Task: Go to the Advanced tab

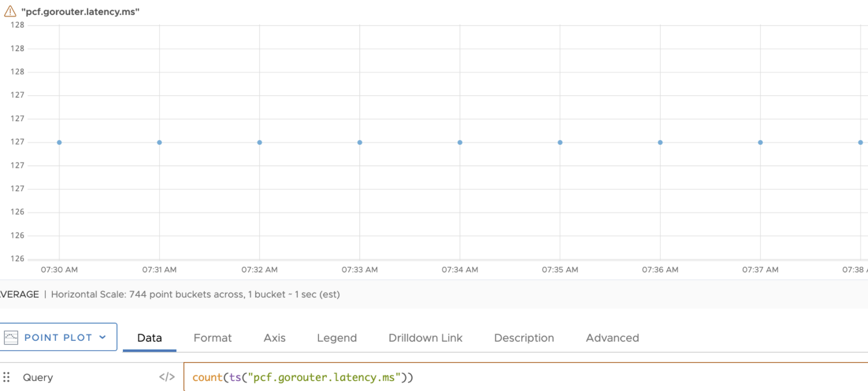Action: pos(612,338)
